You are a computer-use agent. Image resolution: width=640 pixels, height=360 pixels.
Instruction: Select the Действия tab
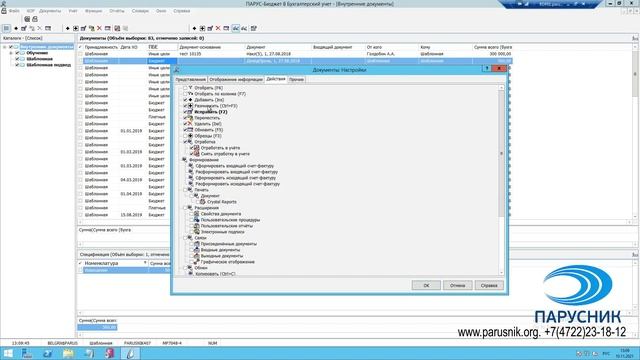coord(276,79)
